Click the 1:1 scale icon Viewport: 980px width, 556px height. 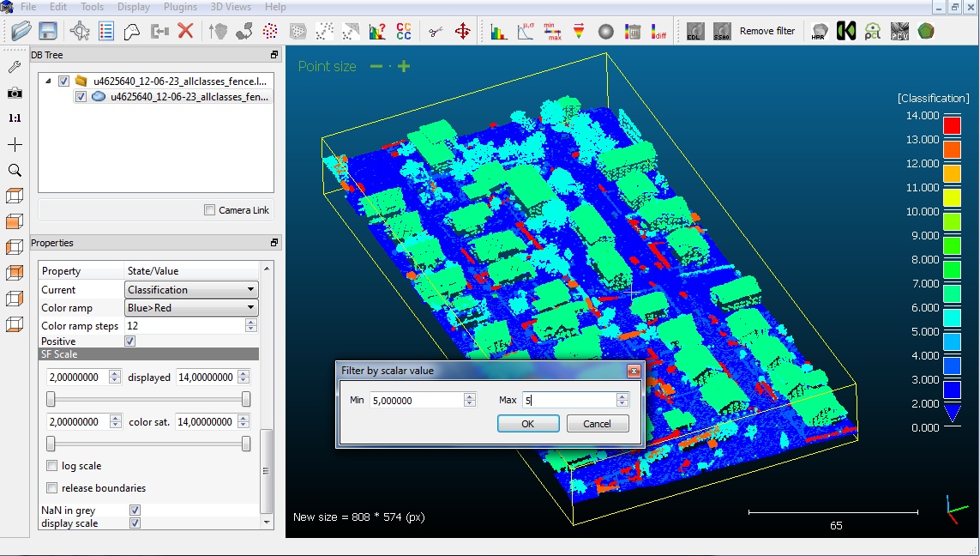click(15, 118)
